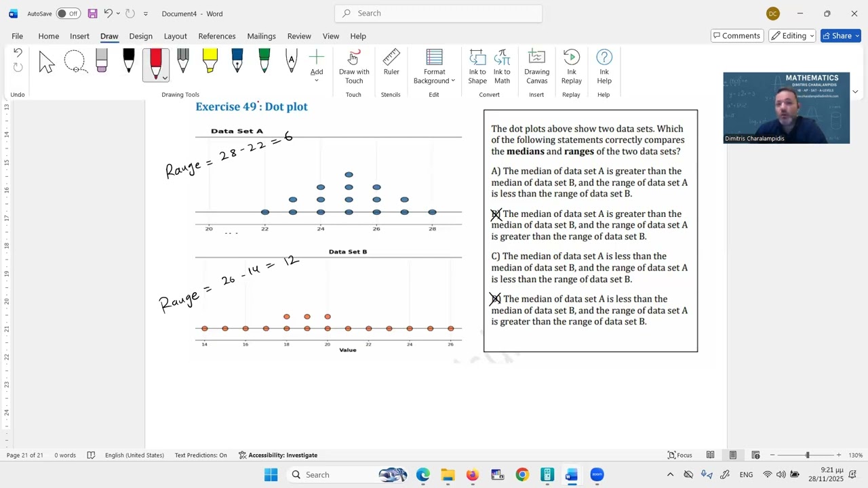Insert a Drawing Canvas
Screen dimensions: 868x488
pos(537,66)
